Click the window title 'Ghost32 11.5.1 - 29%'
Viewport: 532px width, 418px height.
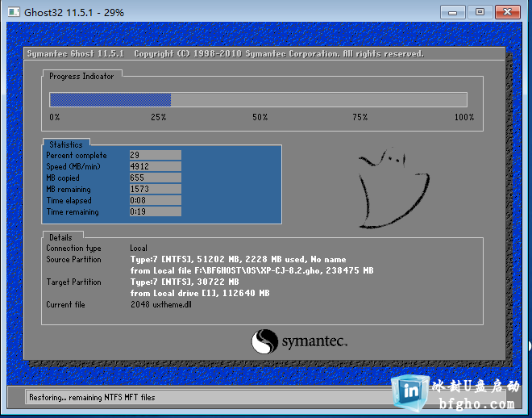click(74, 13)
